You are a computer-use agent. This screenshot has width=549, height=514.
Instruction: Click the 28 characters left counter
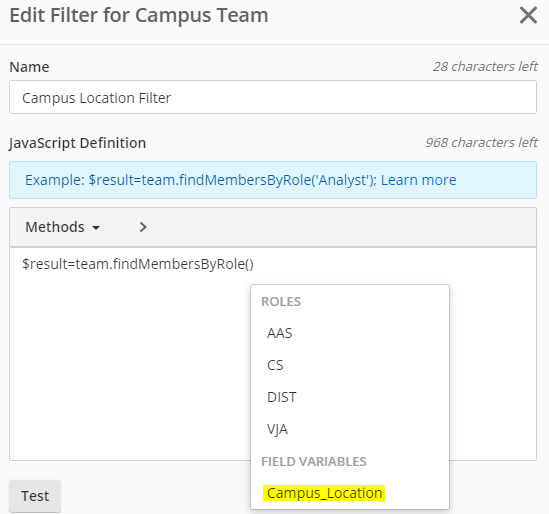(485, 67)
